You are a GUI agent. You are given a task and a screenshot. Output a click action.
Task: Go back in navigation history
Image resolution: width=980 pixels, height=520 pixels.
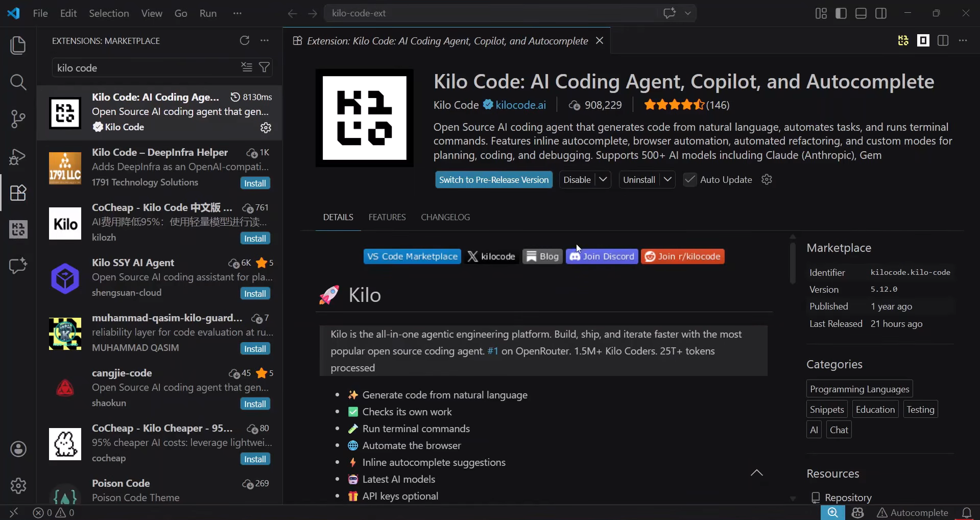(292, 13)
